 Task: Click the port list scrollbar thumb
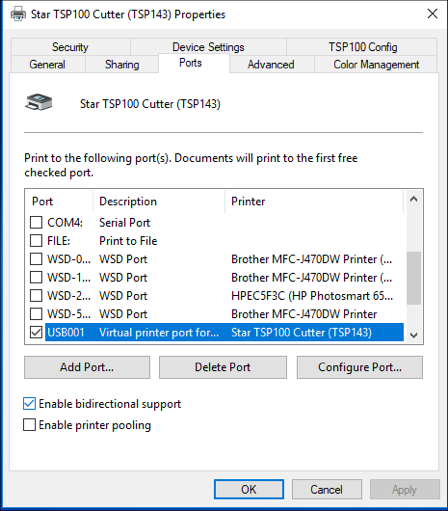(x=414, y=278)
